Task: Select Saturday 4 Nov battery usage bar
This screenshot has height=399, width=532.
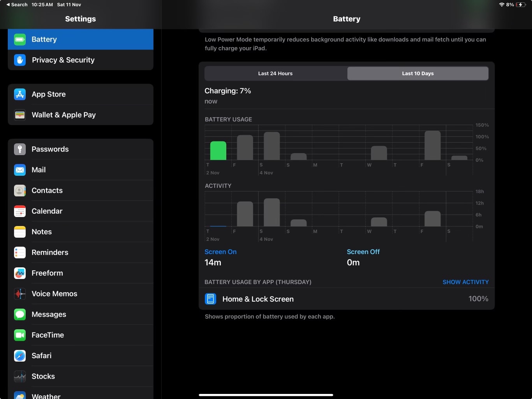Action: tap(272, 146)
